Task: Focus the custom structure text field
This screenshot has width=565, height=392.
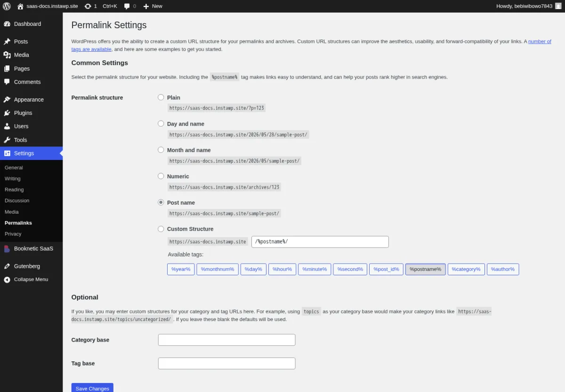Action: 320,242
